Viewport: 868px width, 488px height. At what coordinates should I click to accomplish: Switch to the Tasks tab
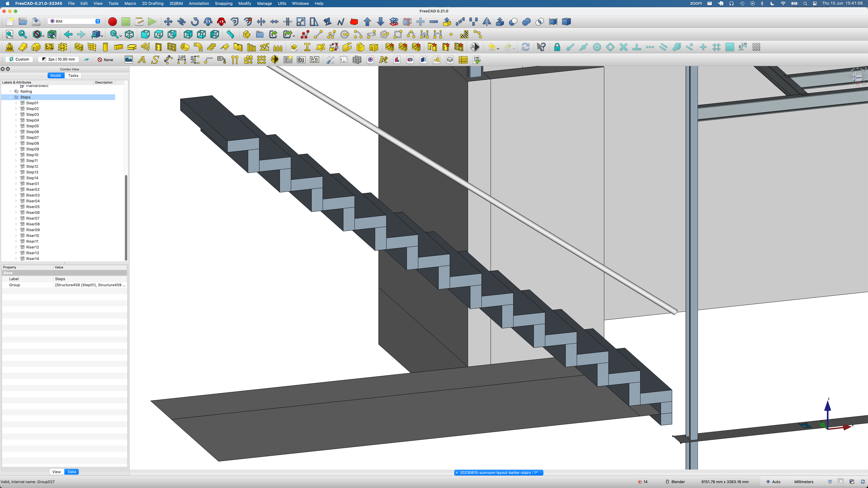click(73, 75)
